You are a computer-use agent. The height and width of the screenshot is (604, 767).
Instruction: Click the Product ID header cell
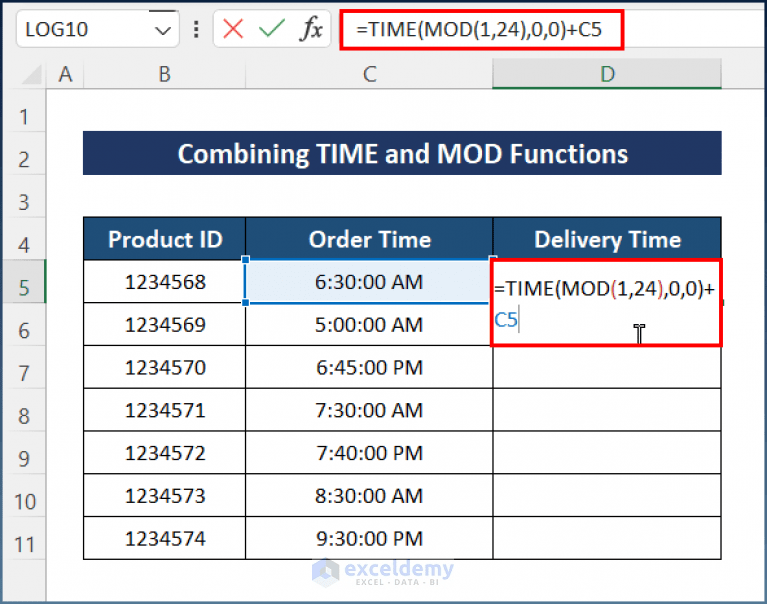point(165,239)
